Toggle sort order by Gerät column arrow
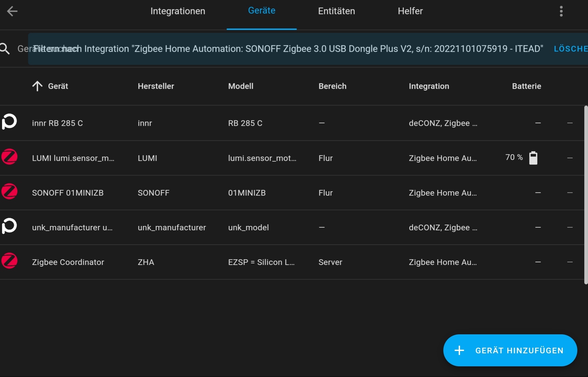The image size is (588, 377). (x=37, y=86)
